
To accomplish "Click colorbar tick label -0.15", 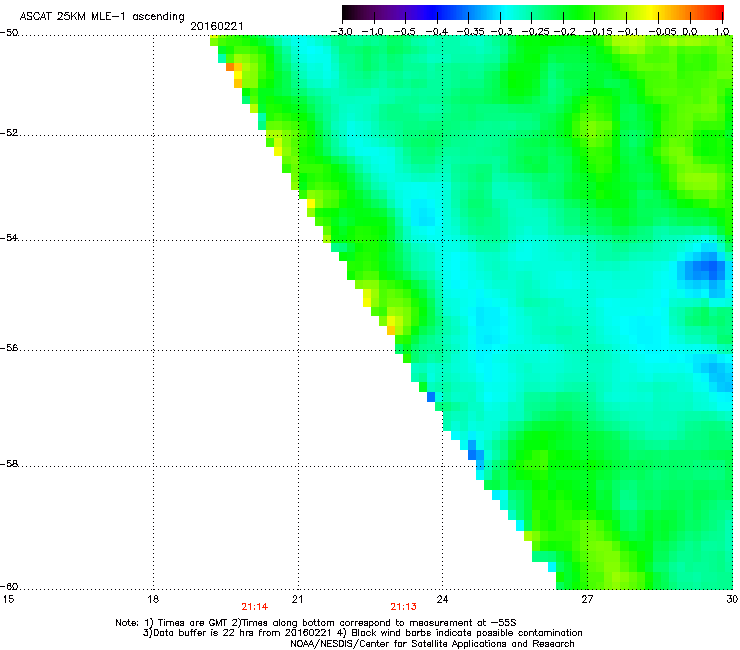I will [598, 32].
